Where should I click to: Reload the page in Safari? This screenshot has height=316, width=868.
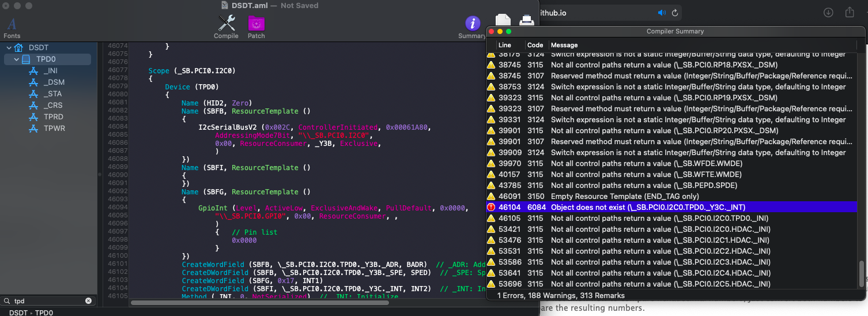(x=675, y=13)
